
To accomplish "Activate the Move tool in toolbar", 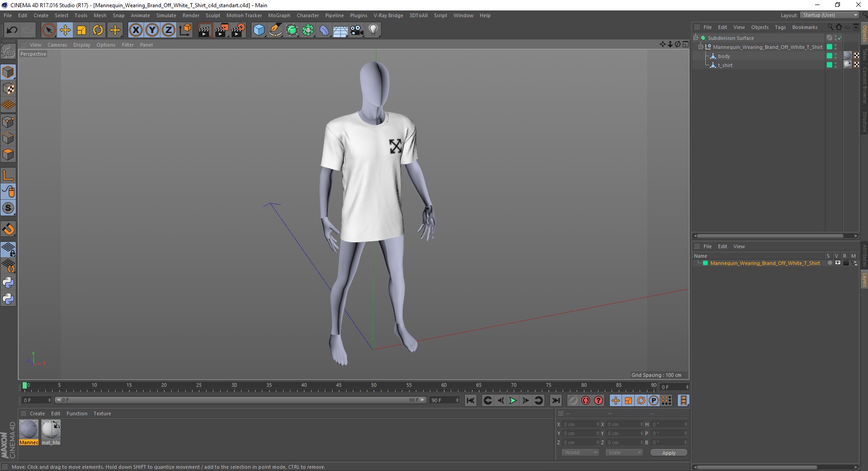I will coord(65,30).
